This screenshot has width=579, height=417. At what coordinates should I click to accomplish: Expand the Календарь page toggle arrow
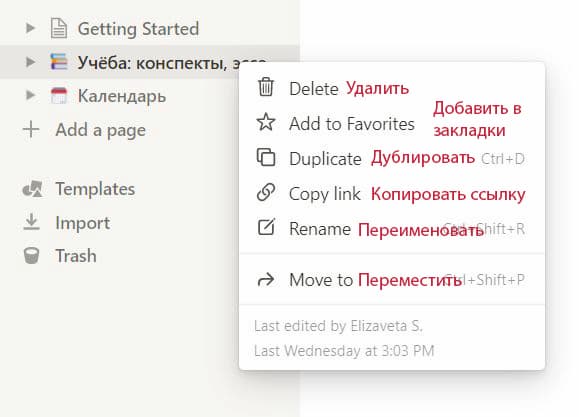(30, 95)
